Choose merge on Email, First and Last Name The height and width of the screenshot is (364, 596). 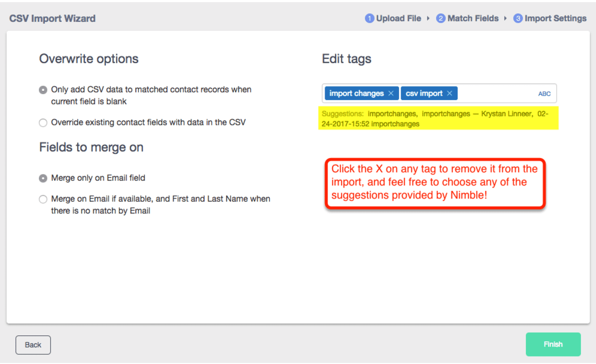43,200
